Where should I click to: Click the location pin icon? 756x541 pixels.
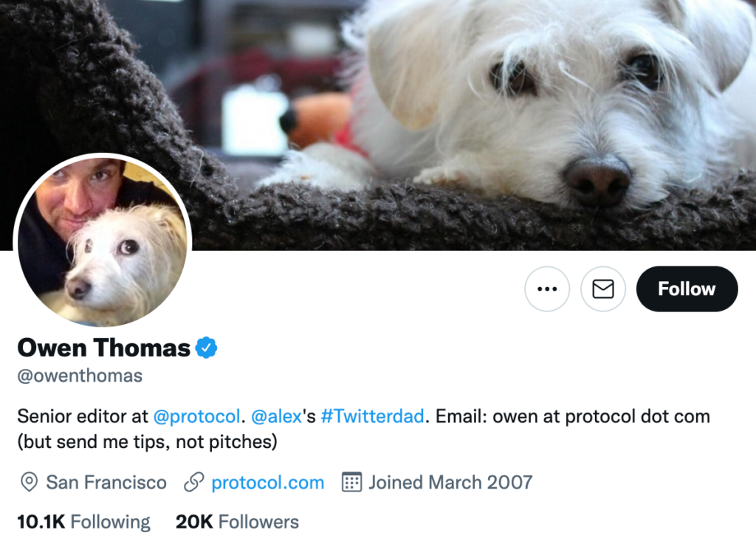tap(29, 483)
